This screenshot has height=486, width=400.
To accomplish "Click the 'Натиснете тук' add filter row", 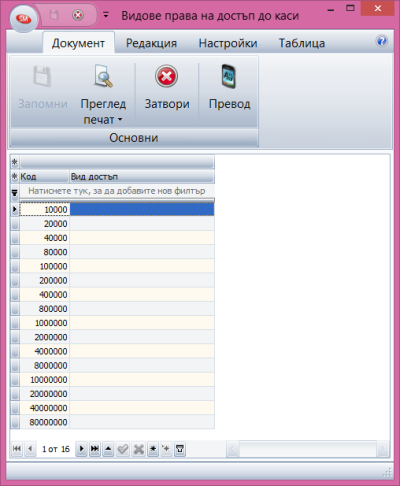I will click(117, 191).
